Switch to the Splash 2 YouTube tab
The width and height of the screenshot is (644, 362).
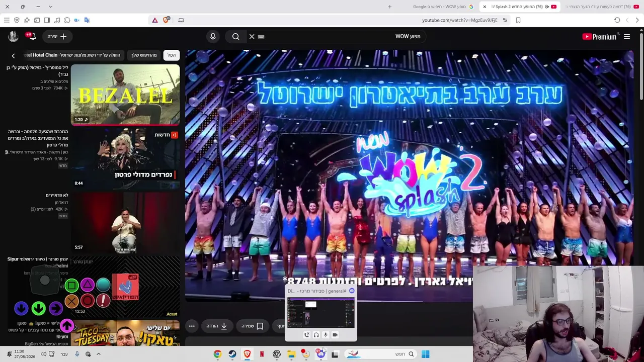(x=519, y=7)
